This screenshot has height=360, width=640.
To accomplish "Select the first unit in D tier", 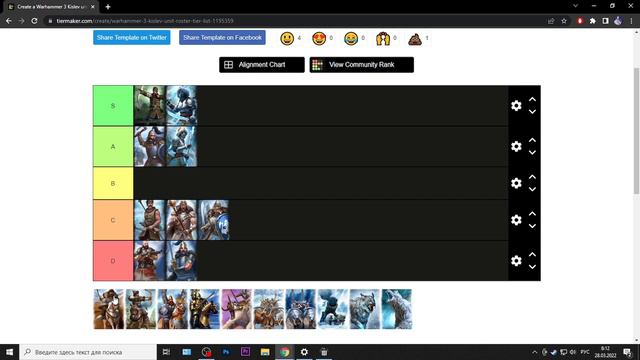I will coord(150,261).
